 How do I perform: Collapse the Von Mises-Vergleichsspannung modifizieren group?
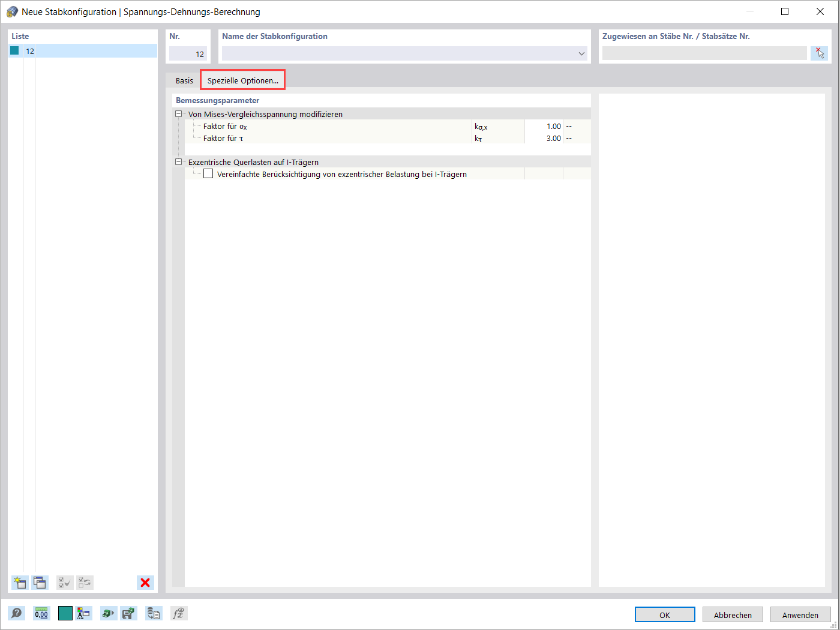tap(178, 114)
